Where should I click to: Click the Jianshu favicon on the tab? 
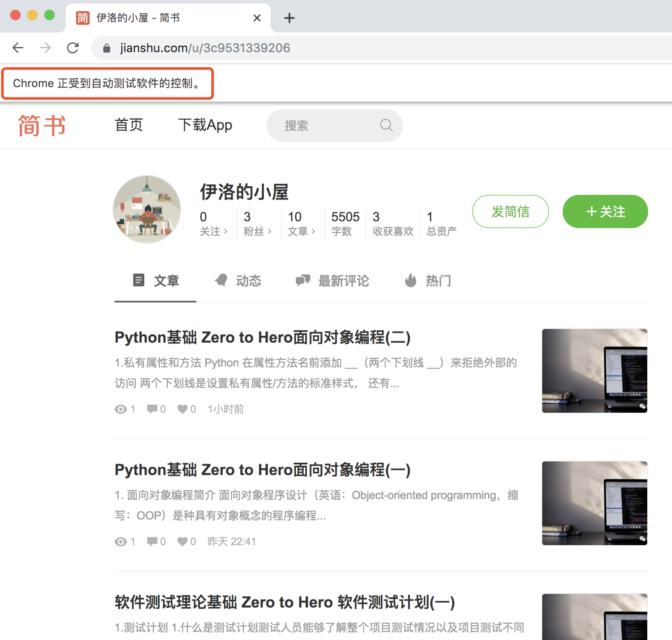[82, 18]
